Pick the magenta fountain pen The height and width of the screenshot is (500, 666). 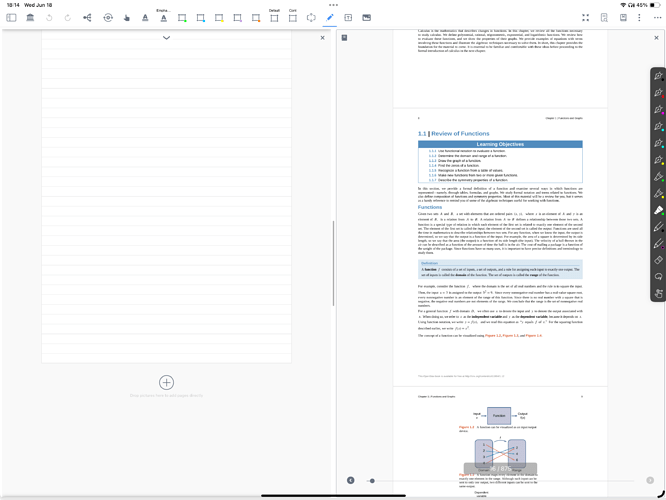(x=658, y=110)
